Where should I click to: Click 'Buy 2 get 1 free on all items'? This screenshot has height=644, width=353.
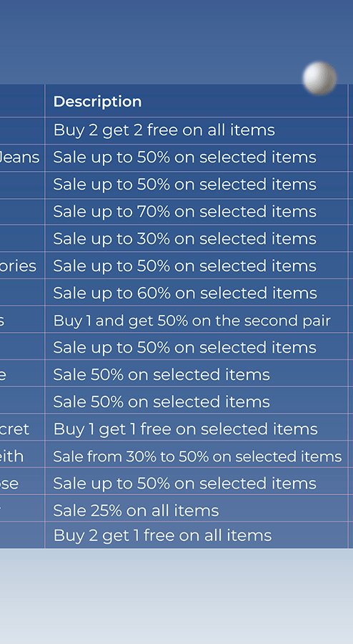click(162, 535)
